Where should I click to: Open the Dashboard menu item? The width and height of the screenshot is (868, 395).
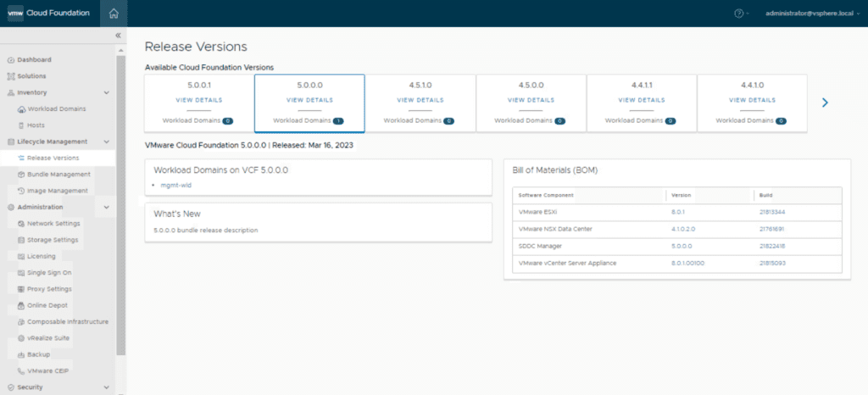point(34,59)
